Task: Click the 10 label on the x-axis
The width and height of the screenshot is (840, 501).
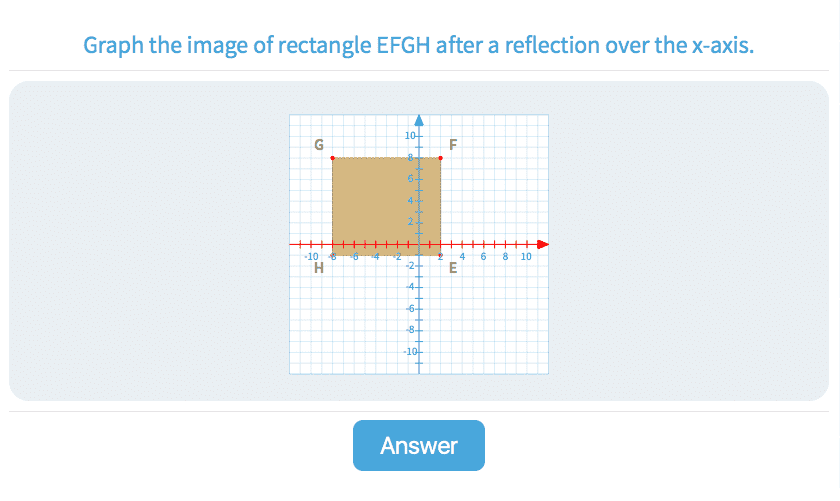Action: pyautogui.click(x=526, y=256)
